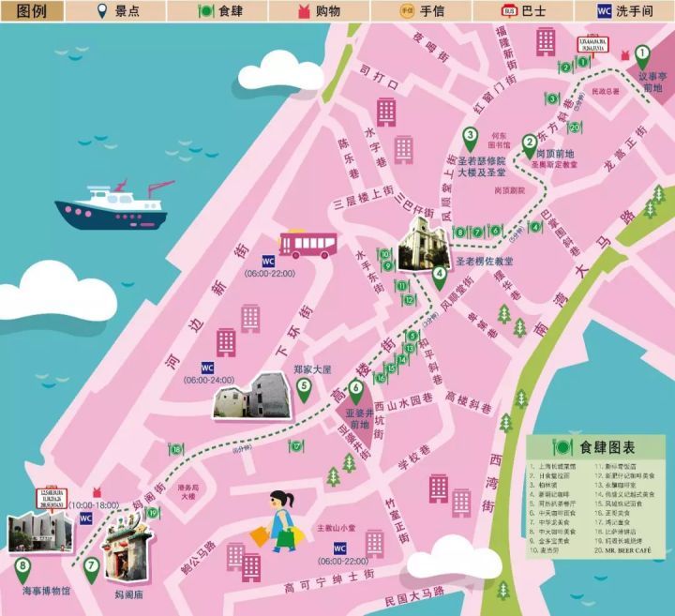Select the 食肆 legend item
This screenshot has height=616, width=675.
pos(227,11)
